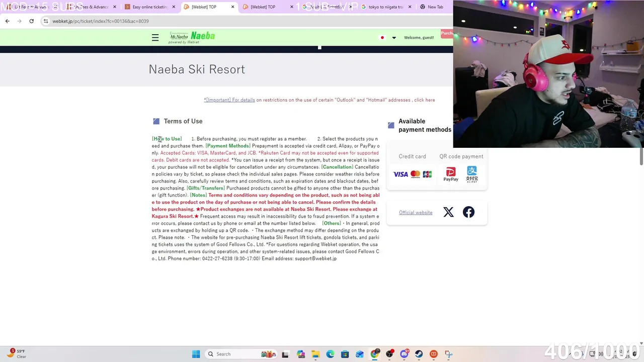This screenshot has width=644, height=362.
Task: Open File Explorer from the taskbar
Action: (315, 354)
